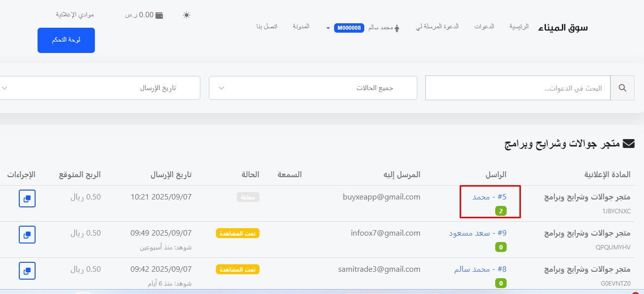
Task: Click the M000008 member ID badge
Action: [349, 28]
